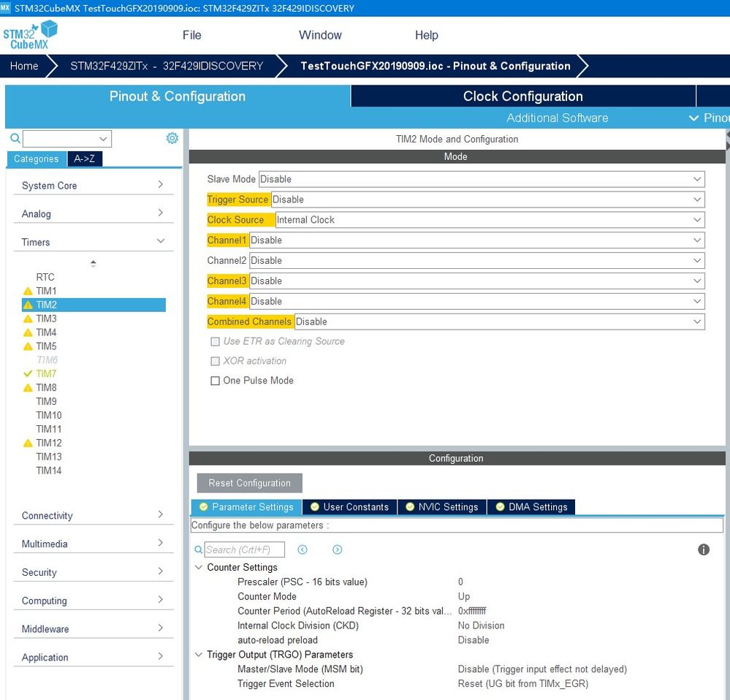The image size is (730, 700).
Task: Click the STM32CubeMX title bar app icon
Action: click(5, 8)
